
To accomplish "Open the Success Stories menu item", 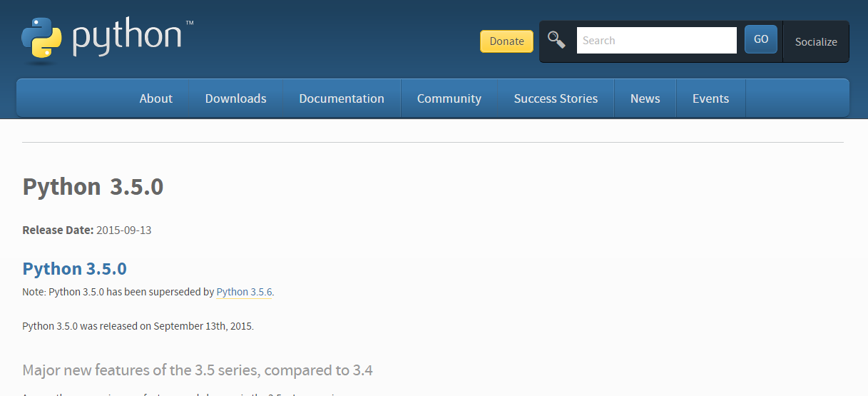I will tap(556, 98).
